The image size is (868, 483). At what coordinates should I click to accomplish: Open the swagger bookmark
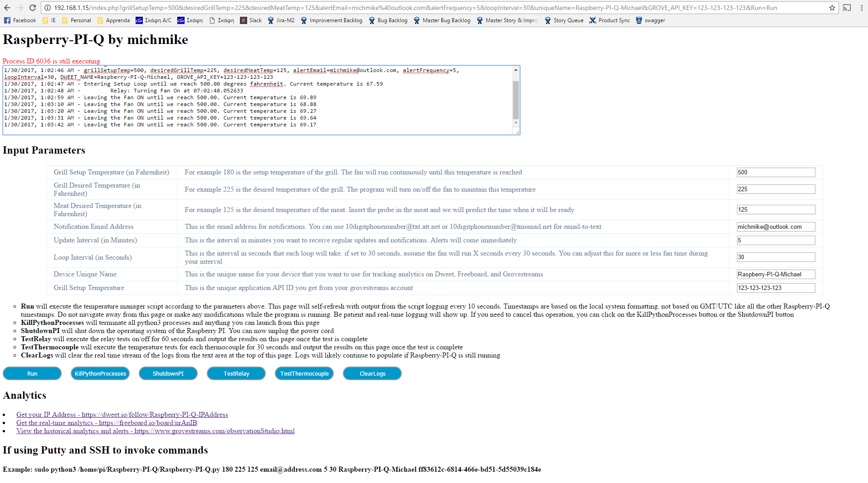click(650, 20)
